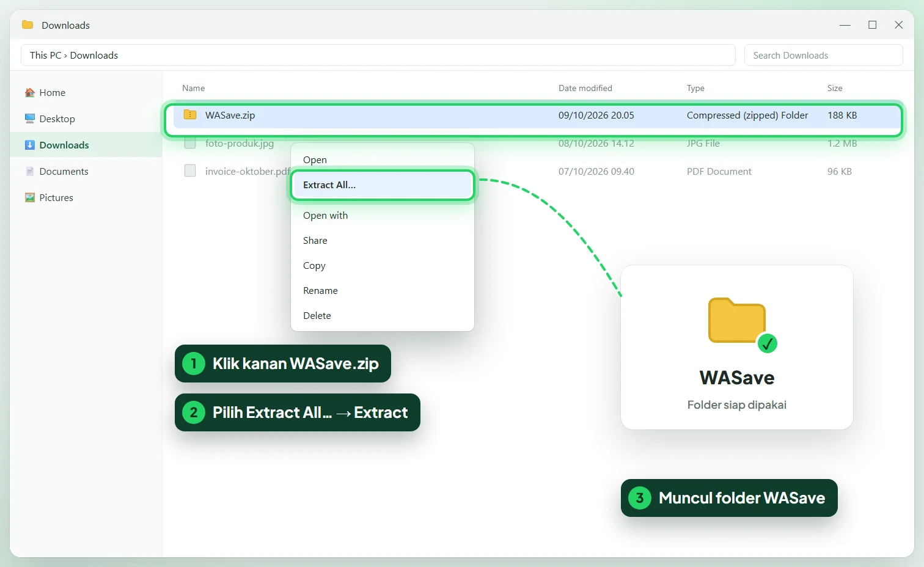Click the file icon beside foto-produk.jpg
This screenshot has height=567, width=924.
point(190,144)
